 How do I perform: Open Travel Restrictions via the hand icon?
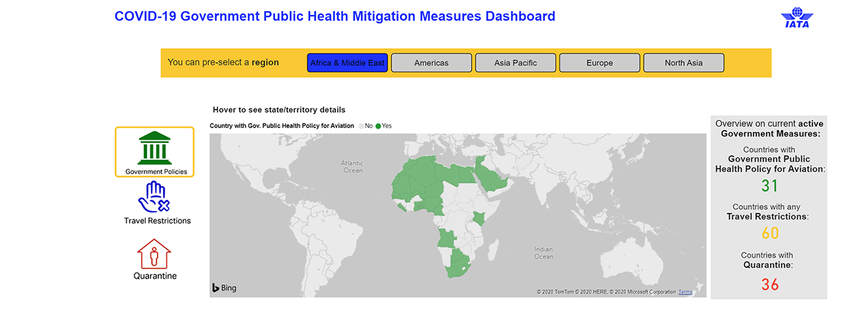tap(154, 197)
